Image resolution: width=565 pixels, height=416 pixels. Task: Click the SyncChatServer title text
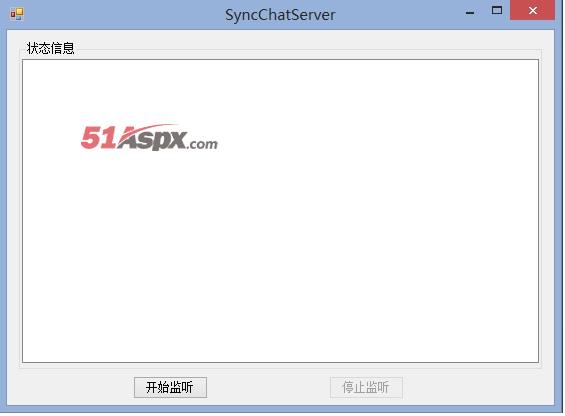280,15
